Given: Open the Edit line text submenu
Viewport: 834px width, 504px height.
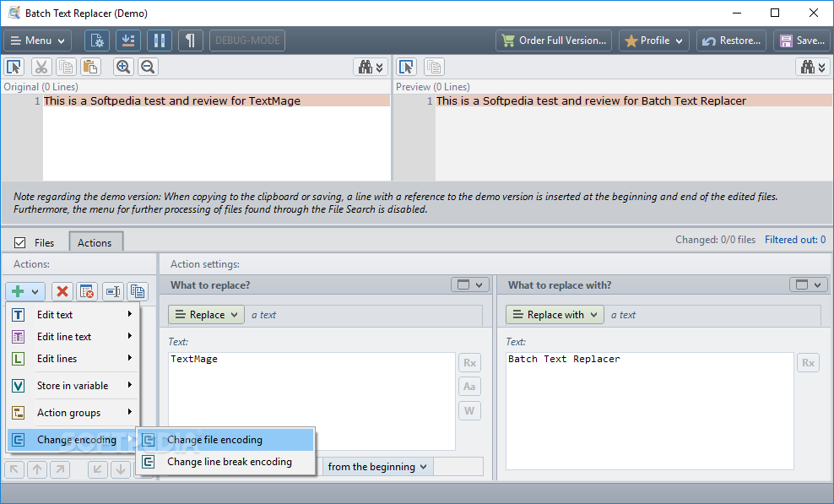Looking at the screenshot, I should click(73, 336).
